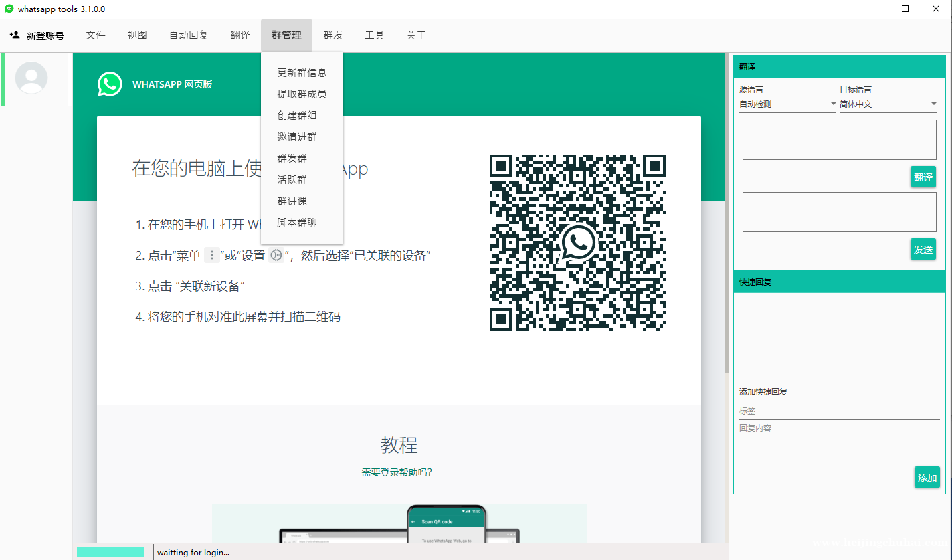Click the whatsapp tools app icon in title bar
Image resolution: width=952 pixels, height=560 pixels.
pos(9,9)
